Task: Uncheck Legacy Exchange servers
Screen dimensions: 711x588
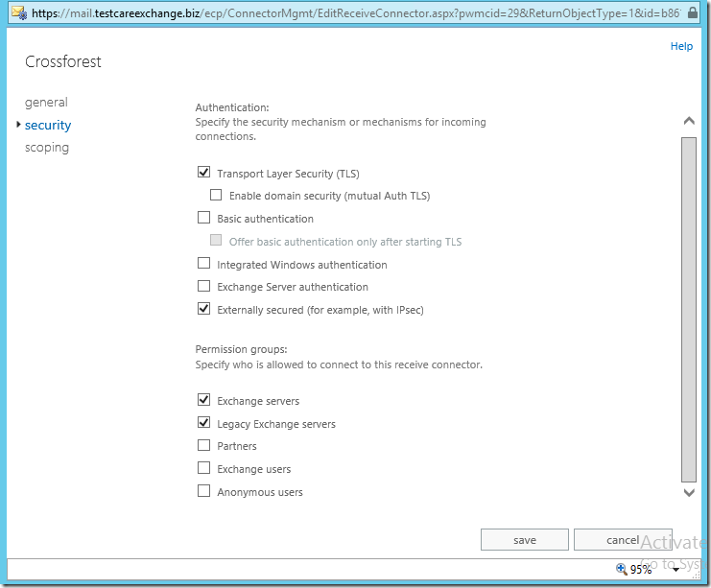Action: (x=204, y=422)
